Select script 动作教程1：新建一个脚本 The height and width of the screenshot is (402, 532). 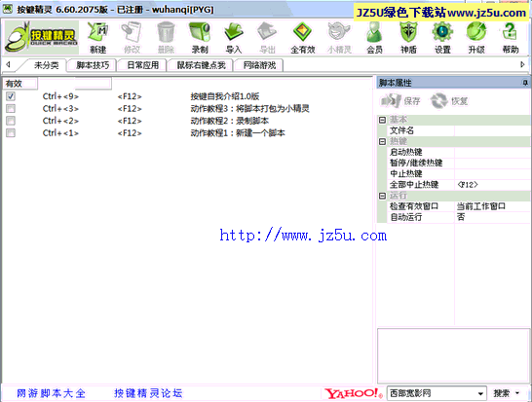coord(238,133)
